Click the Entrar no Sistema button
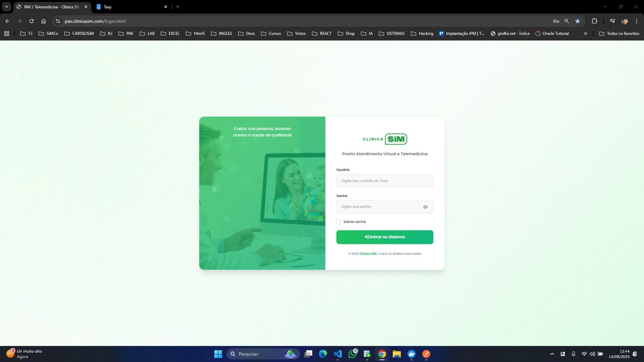Screen dimensions: 644x362 [x=385, y=237]
